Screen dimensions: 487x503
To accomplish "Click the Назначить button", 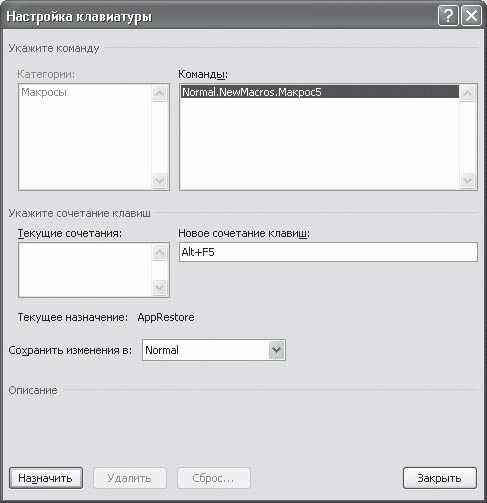I will 46,478.
